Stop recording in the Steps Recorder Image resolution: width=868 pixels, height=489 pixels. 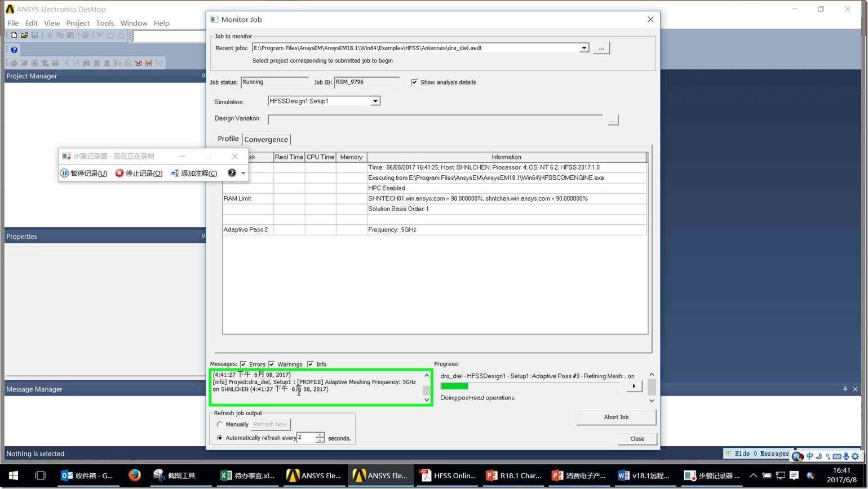click(139, 173)
